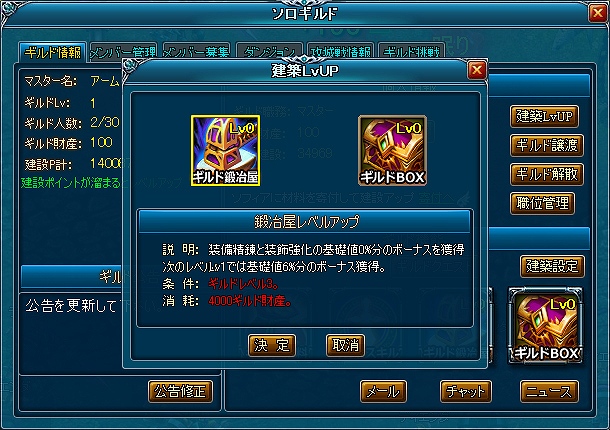Cancel with the 取消 button
This screenshot has height=430, width=610.
345,345
